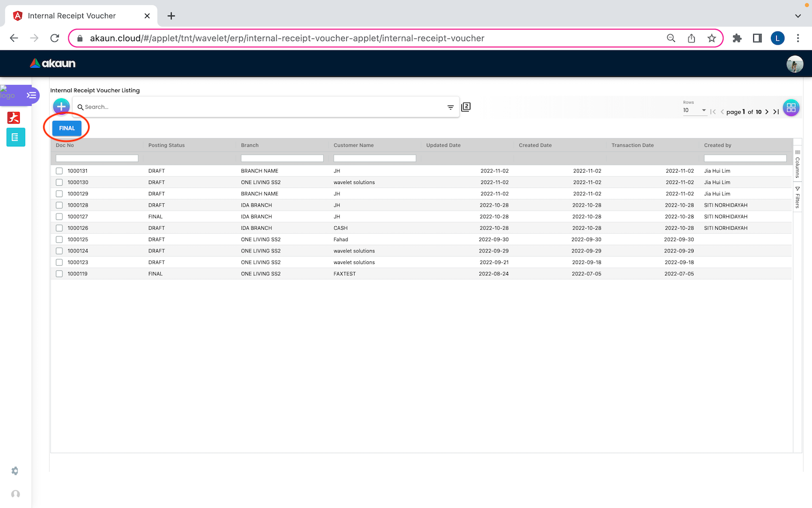Click the Doc No filter input
This screenshot has height=508, width=812.
pos(97,158)
